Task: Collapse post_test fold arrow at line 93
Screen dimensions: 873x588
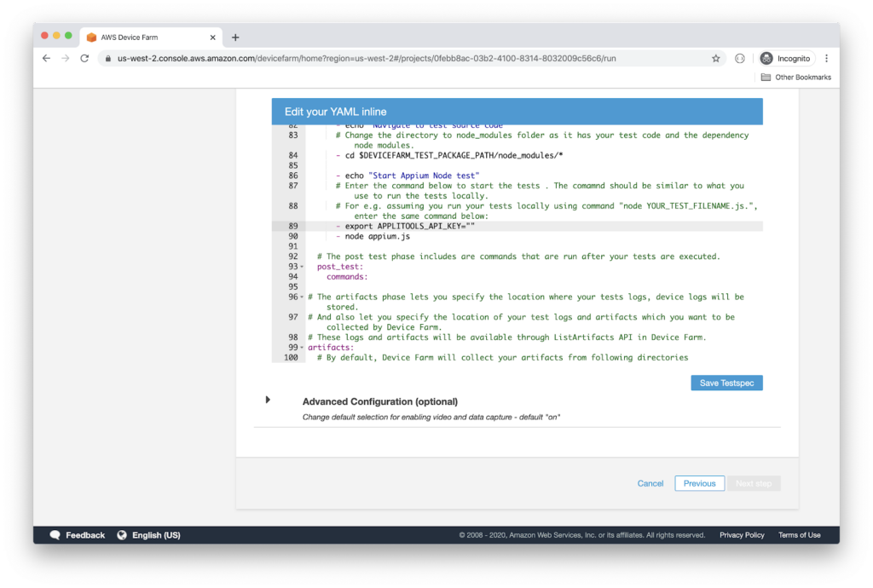Action: [x=302, y=267]
